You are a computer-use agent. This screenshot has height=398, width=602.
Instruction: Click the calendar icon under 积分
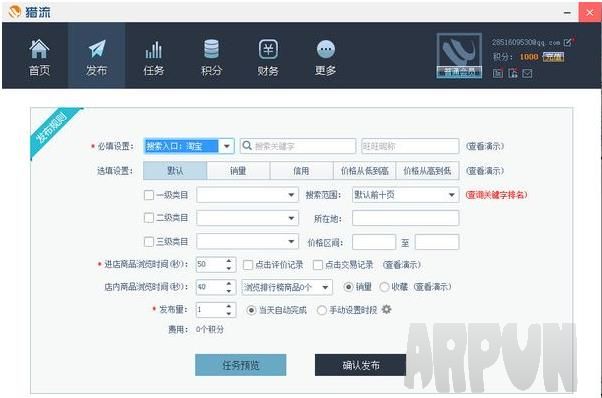(498, 73)
